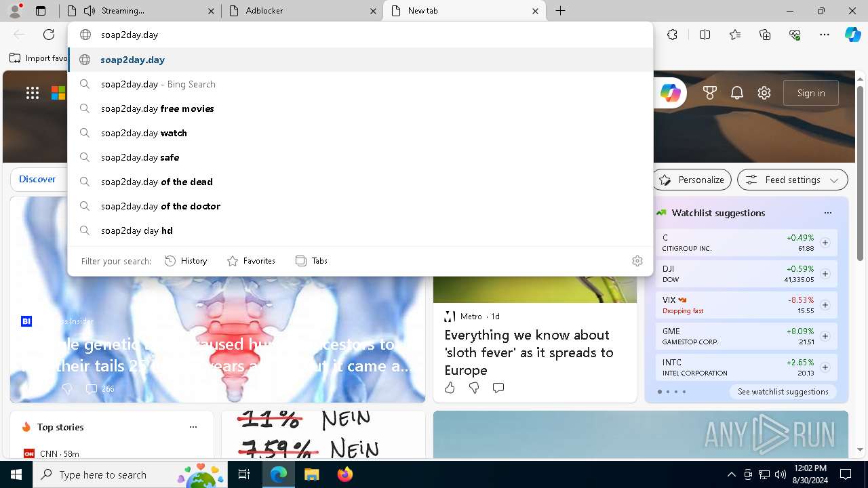
Task: Open a new tab with plus button
Action: [560, 11]
